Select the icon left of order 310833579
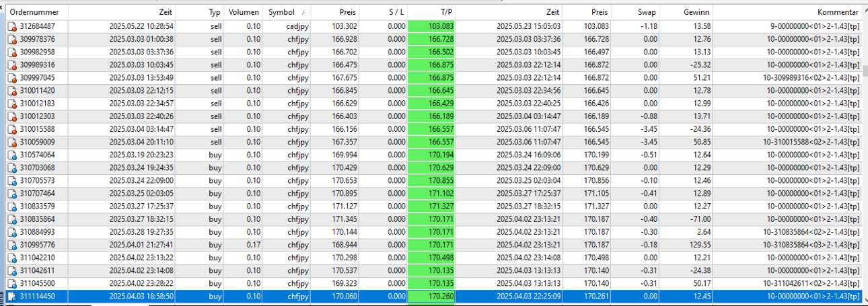This screenshot has width=868, height=306. [x=11, y=206]
